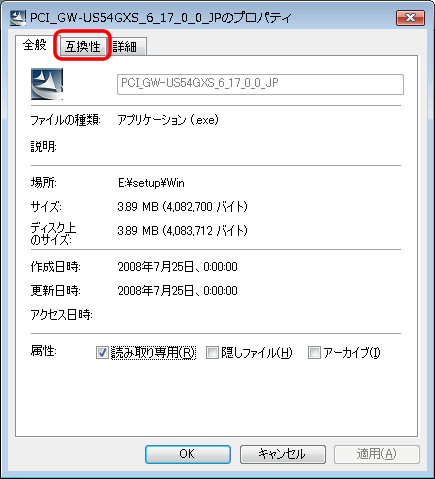Open the 互換性 tab
This screenshot has height=479, width=435.
point(82,46)
